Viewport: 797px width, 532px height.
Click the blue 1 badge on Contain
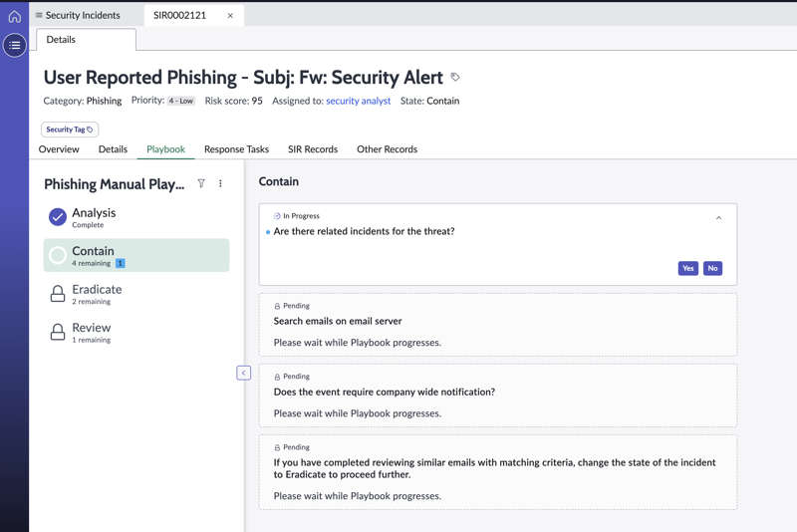(x=120, y=263)
